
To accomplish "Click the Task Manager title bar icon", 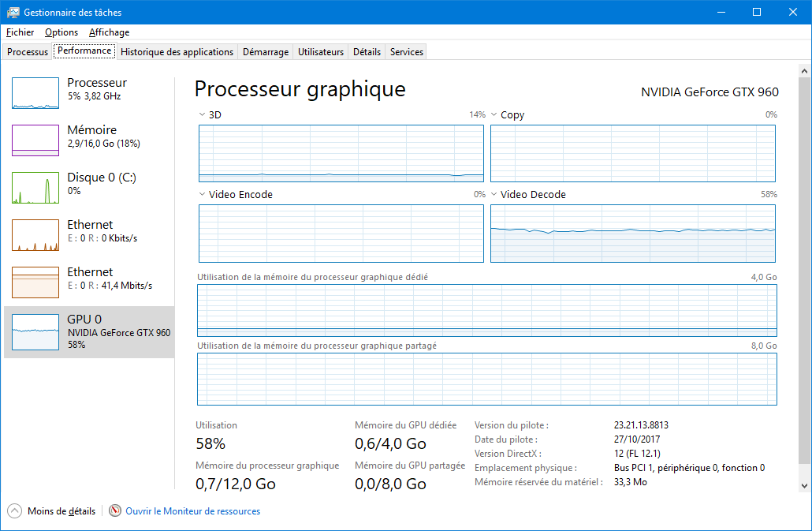I will tap(13, 13).
